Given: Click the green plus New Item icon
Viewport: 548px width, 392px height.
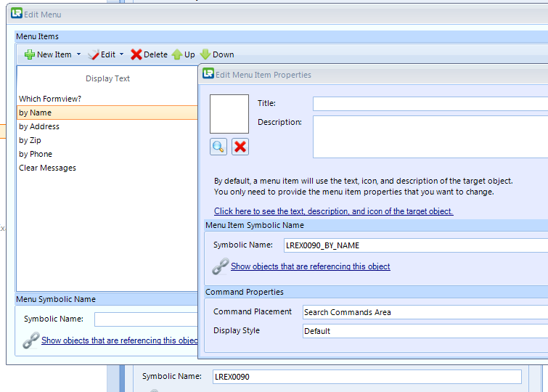Looking at the screenshot, I should (x=29, y=54).
